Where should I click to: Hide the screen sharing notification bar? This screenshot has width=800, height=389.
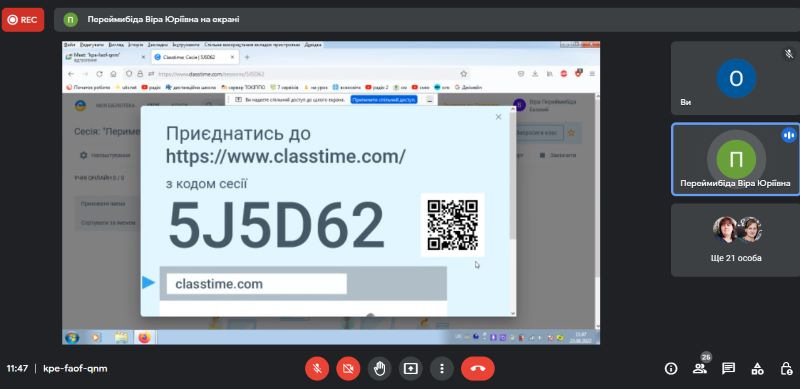click(430, 100)
